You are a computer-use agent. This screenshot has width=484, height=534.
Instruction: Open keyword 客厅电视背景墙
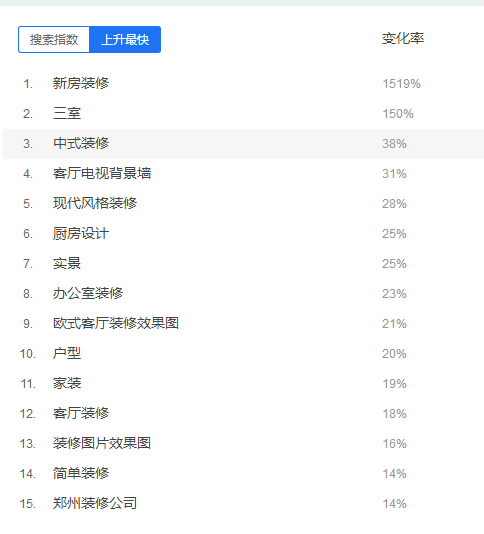coord(102,173)
